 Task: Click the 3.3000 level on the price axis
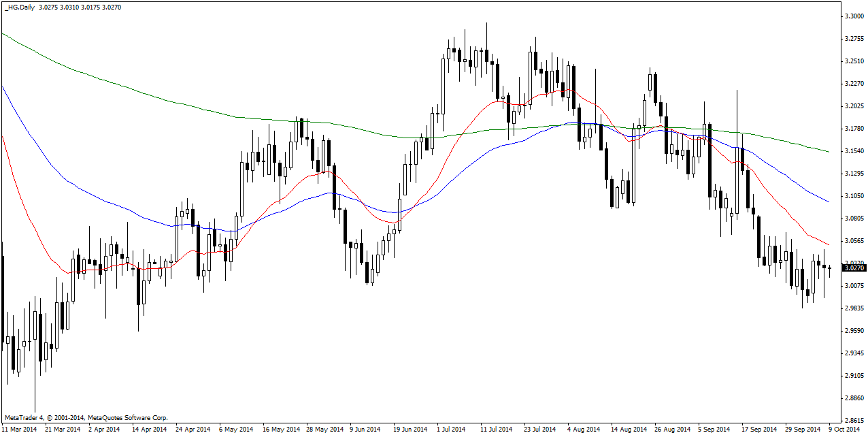point(854,16)
